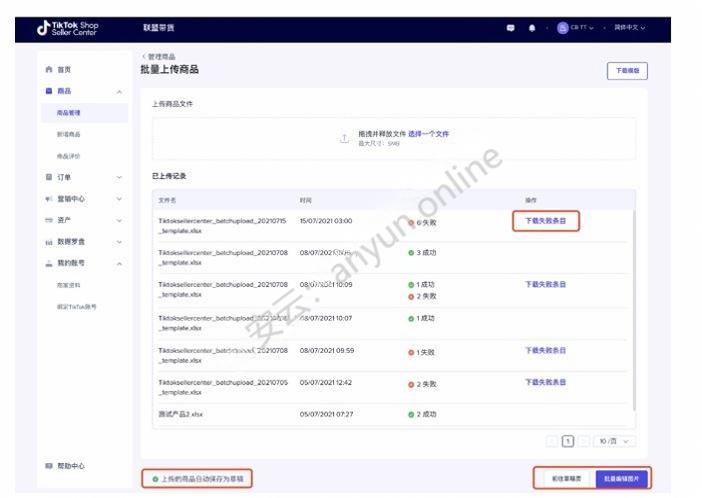Image resolution: width=702 pixels, height=498 pixels.
Task: Click the TikTok Shop Seller Center logo
Action: click(x=68, y=28)
